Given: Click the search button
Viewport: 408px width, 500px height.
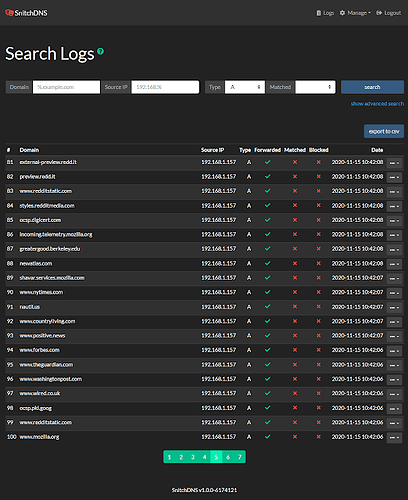Looking at the screenshot, I should [372, 87].
